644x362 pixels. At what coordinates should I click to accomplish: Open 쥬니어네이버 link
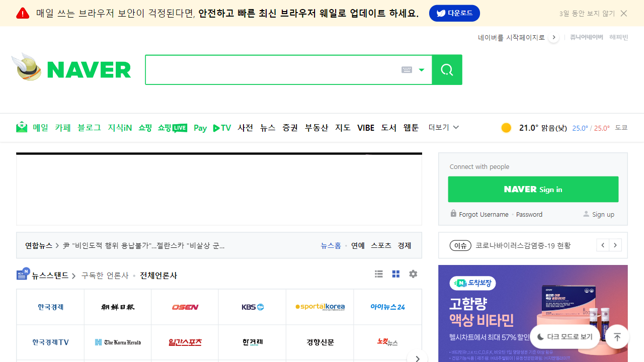point(587,37)
